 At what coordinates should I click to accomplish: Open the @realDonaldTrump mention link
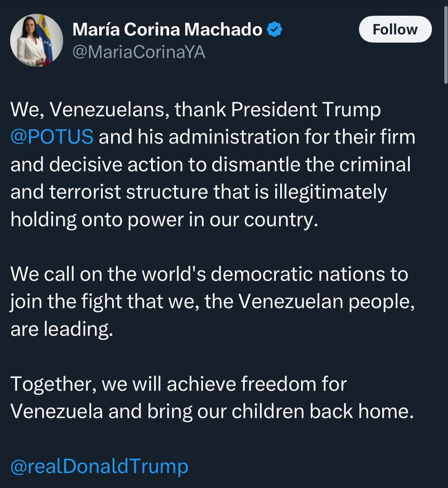(99, 466)
